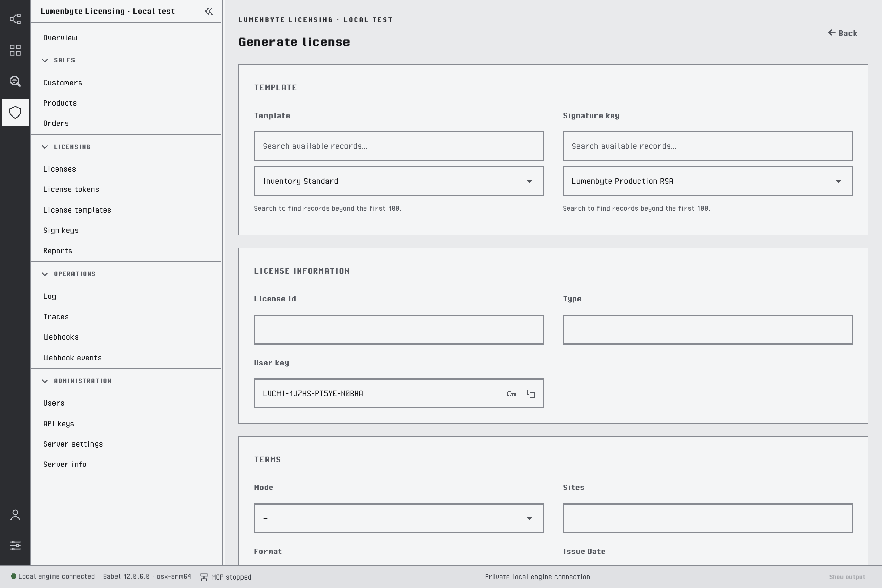Viewport: 882px width, 588px height.
Task: Click Show output in status bar
Action: 847,577
